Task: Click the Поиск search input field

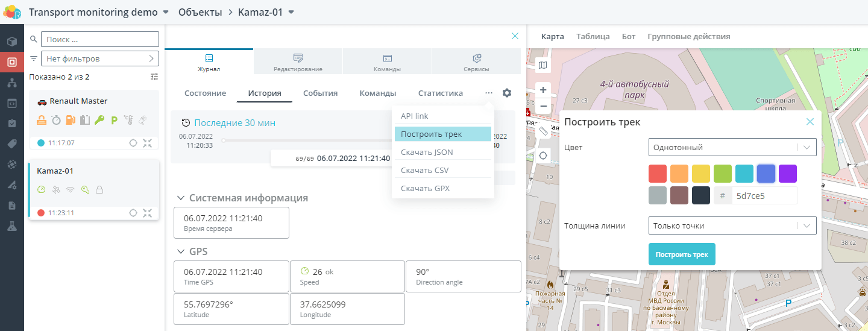Action: 100,39
